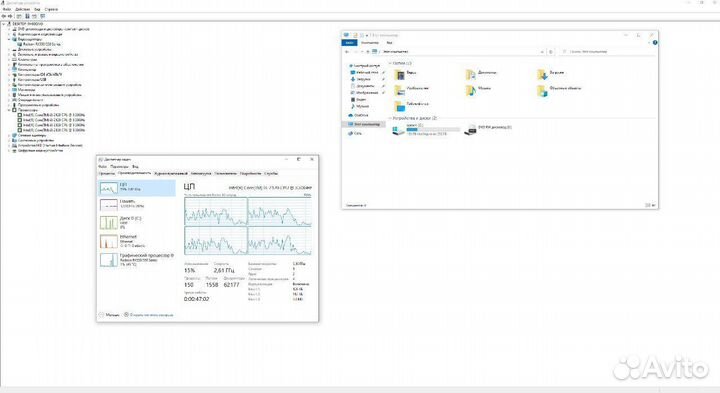The height and width of the screenshot is (393, 720).
Task: Open the Действие menu in Device Manager
Action: coord(22,9)
